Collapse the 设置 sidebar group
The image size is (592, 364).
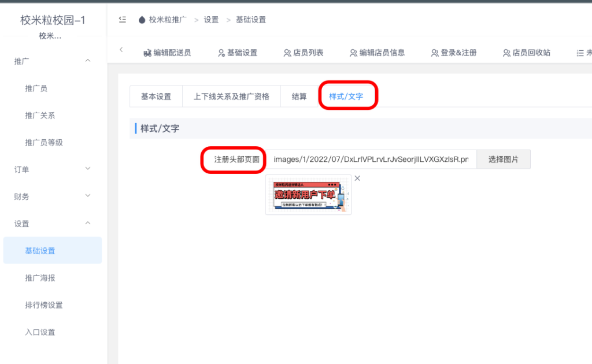click(52, 223)
